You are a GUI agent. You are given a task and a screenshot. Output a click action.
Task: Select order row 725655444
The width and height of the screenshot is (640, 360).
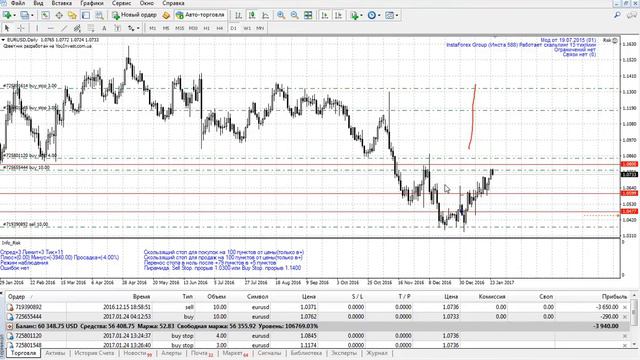pyautogui.click(x=318, y=317)
